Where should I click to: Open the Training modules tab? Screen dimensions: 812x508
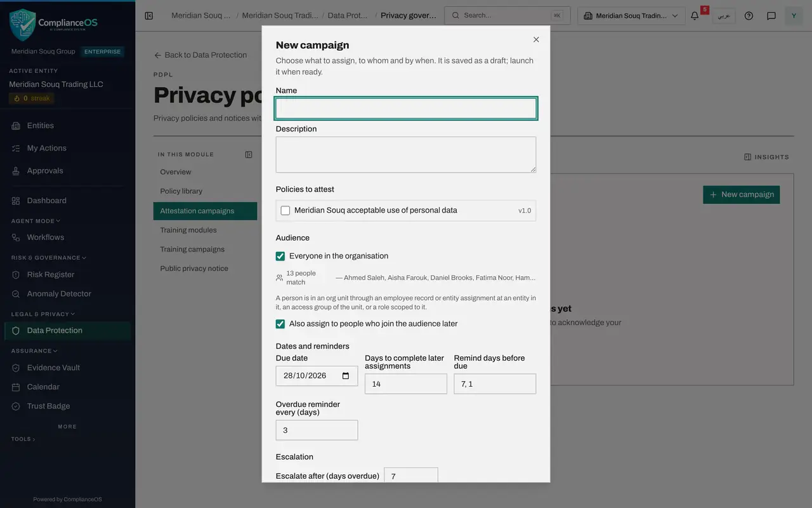205,230
